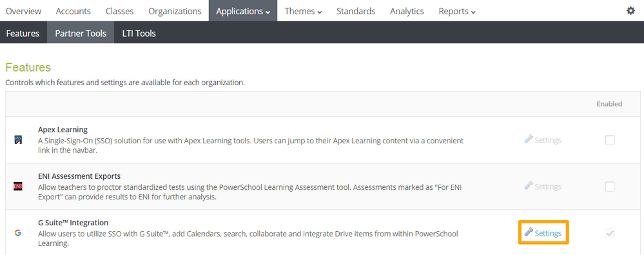Switch to the LTI Tools tab
Screen dimensions: 644x255
139,34
